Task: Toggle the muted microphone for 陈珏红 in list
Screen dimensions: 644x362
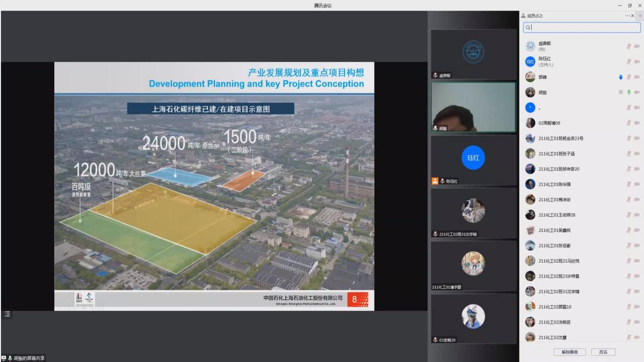Action: coord(629,62)
